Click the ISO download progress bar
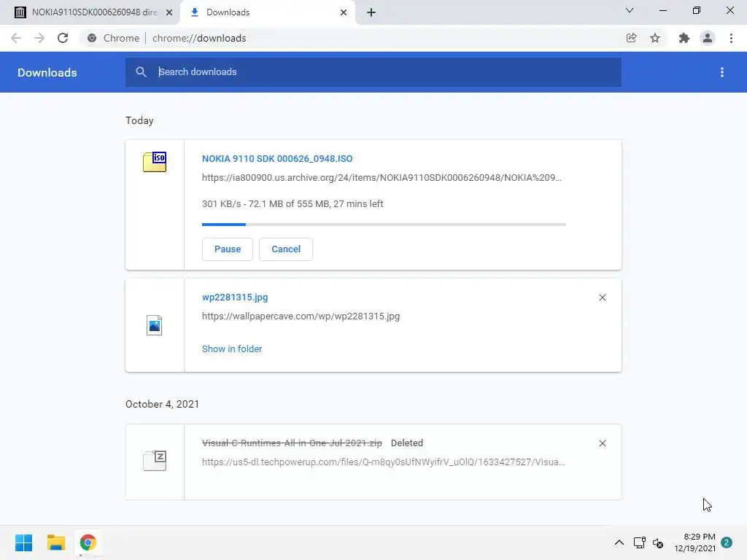 [x=384, y=225]
